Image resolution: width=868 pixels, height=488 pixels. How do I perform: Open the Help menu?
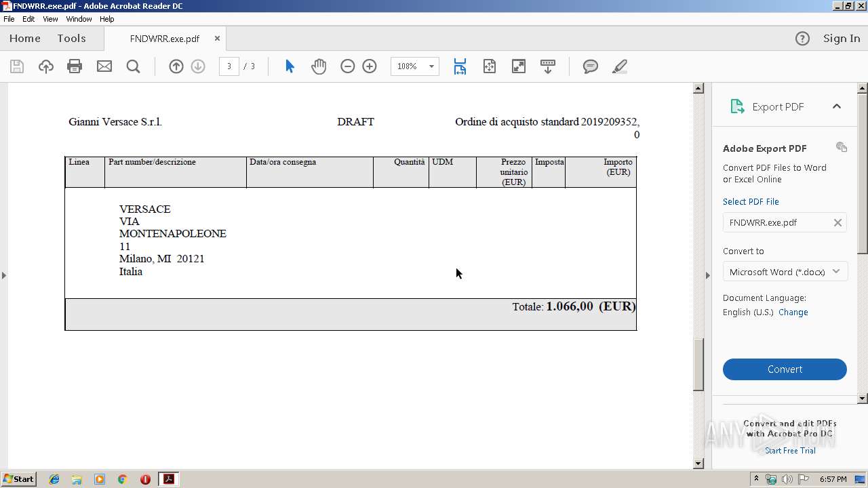[107, 19]
